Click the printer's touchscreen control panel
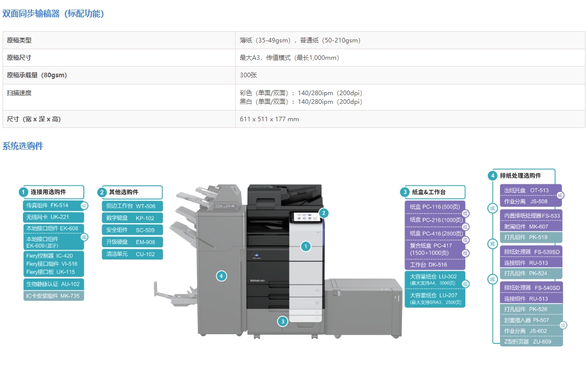Screen dimensions: 588x391 click(305, 218)
